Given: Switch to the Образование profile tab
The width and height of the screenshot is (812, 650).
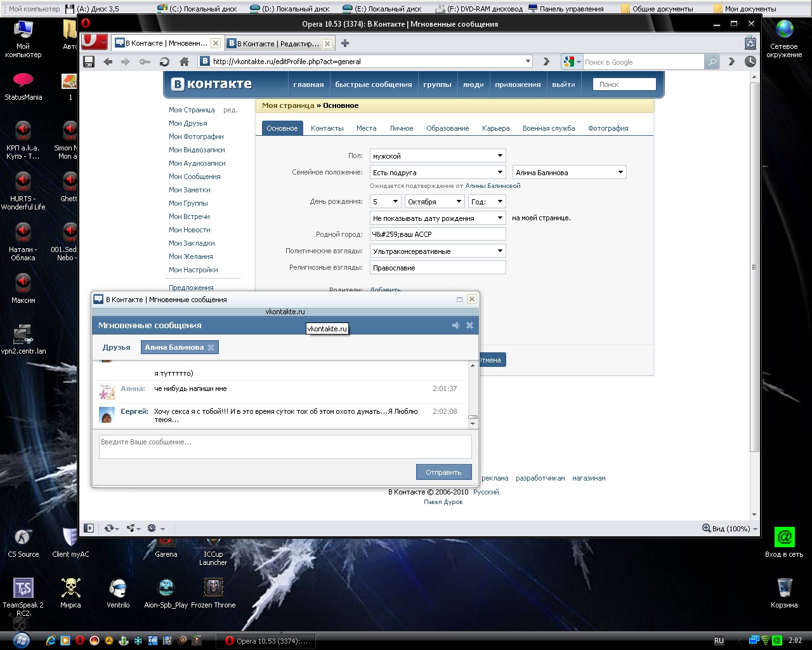Looking at the screenshot, I should click(448, 128).
